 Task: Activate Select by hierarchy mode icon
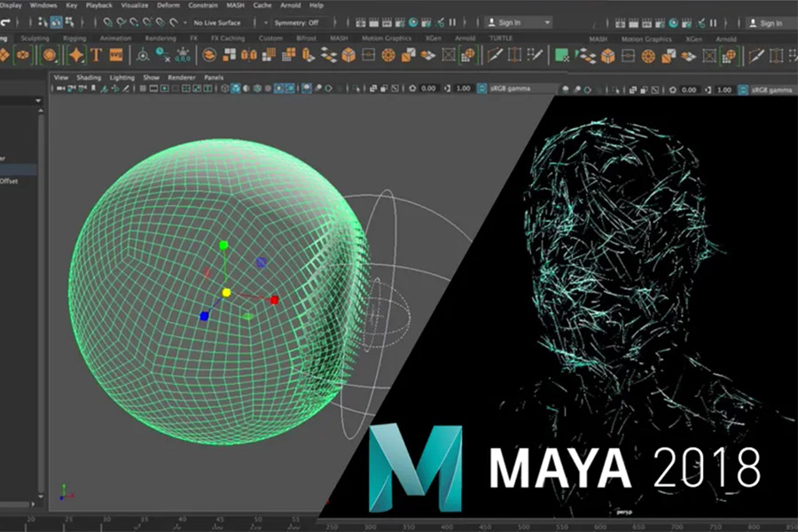click(43, 22)
